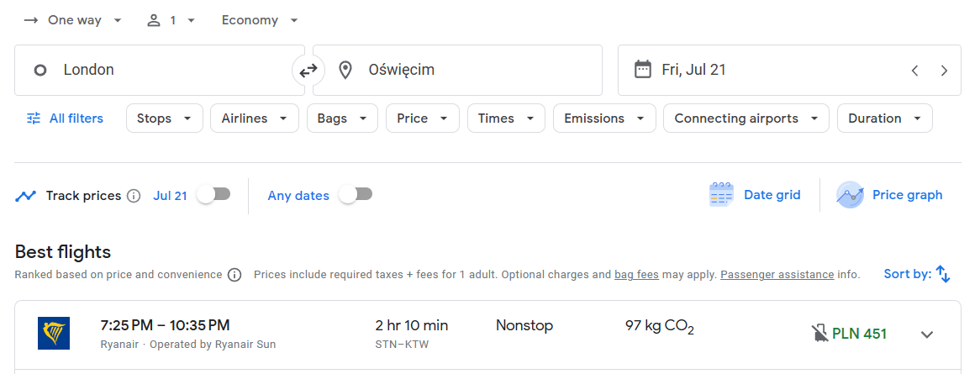Click the passenger person icon
Screen dimensions: 980x374
[154, 21]
